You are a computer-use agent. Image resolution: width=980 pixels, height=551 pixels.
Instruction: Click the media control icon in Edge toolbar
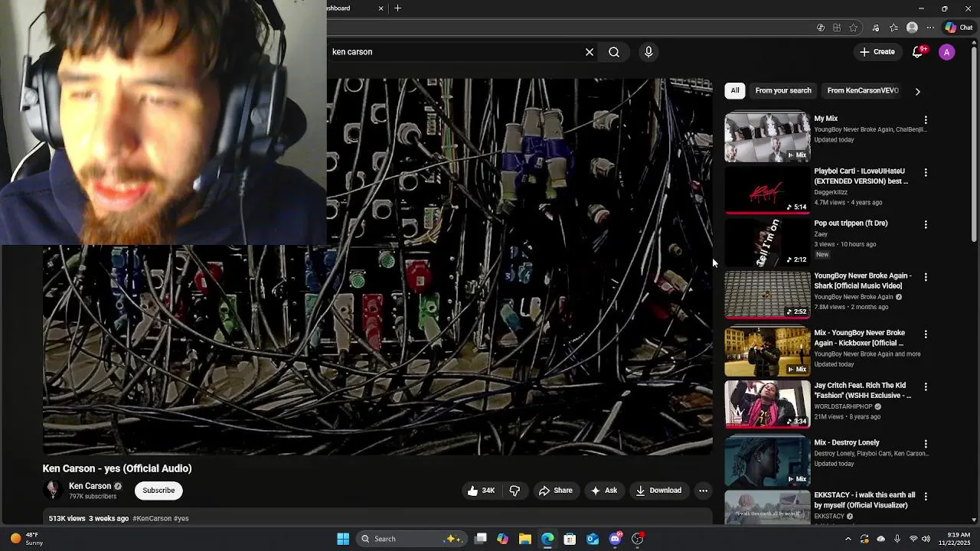[876, 28]
